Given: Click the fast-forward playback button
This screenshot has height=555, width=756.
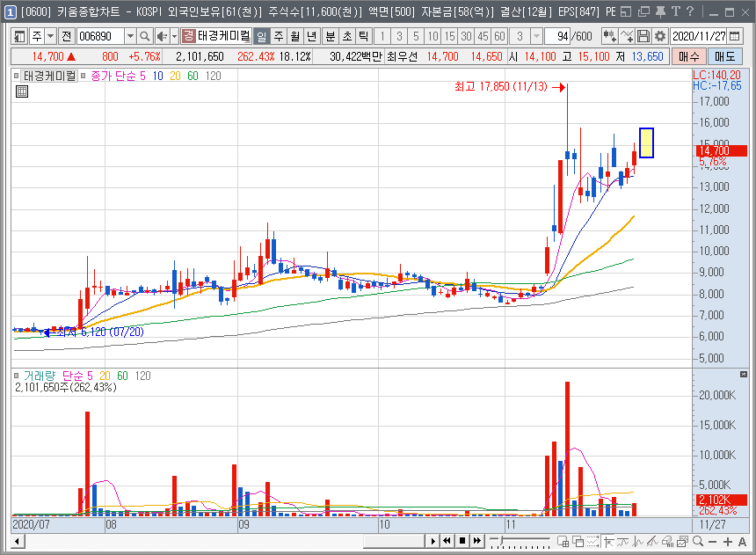Looking at the screenshot, I should pos(476,541).
